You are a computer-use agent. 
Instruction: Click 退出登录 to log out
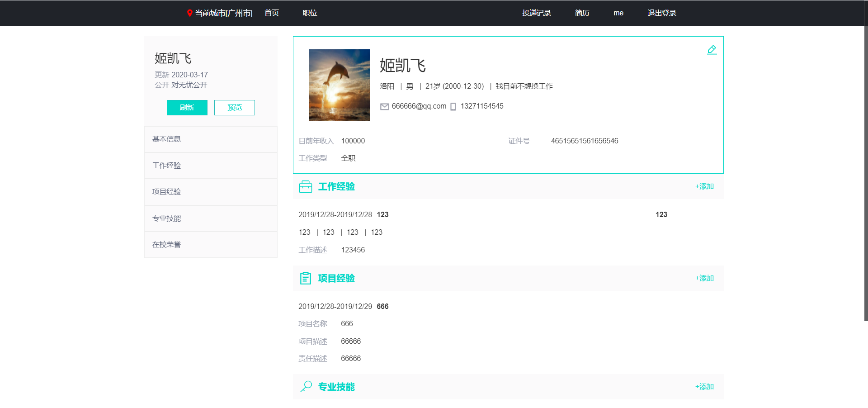(661, 13)
